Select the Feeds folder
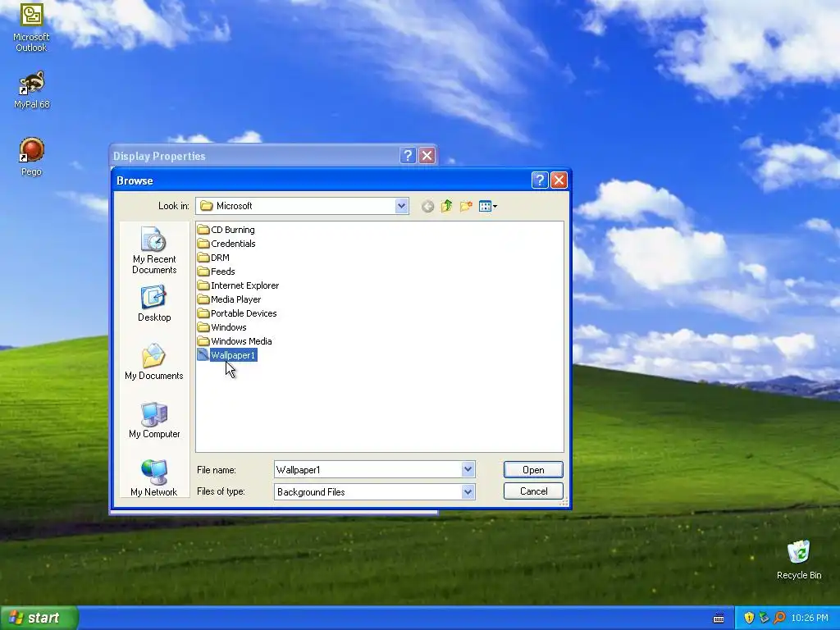840x630 pixels. pyautogui.click(x=216, y=272)
